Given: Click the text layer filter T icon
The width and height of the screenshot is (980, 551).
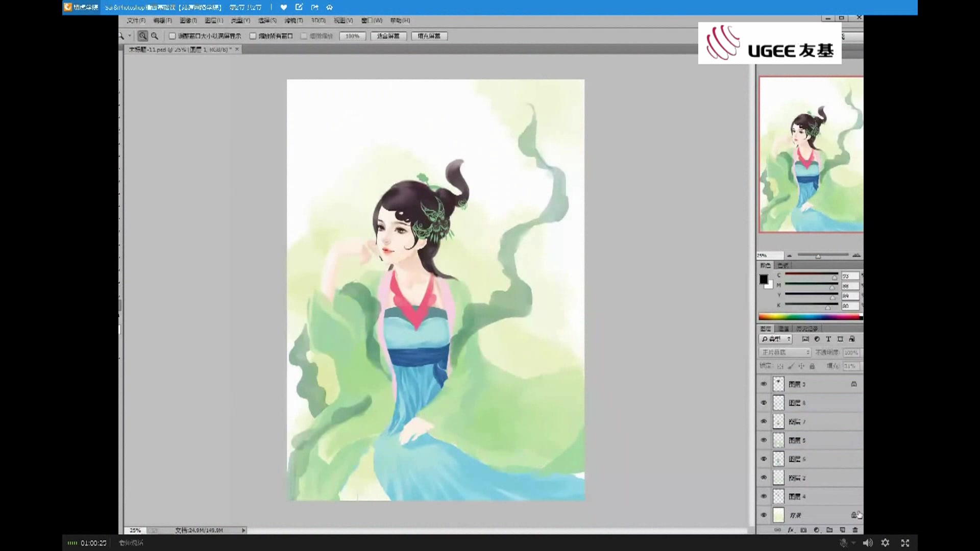Looking at the screenshot, I should [x=828, y=339].
